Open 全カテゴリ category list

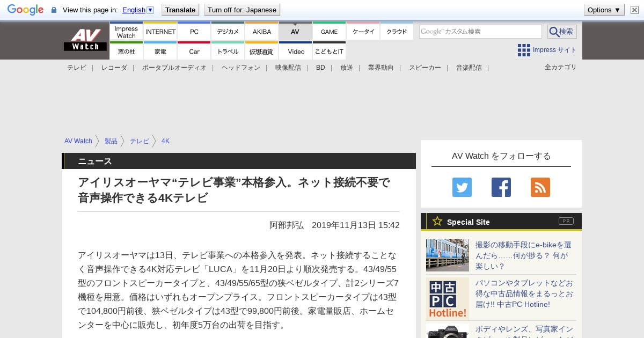click(560, 67)
